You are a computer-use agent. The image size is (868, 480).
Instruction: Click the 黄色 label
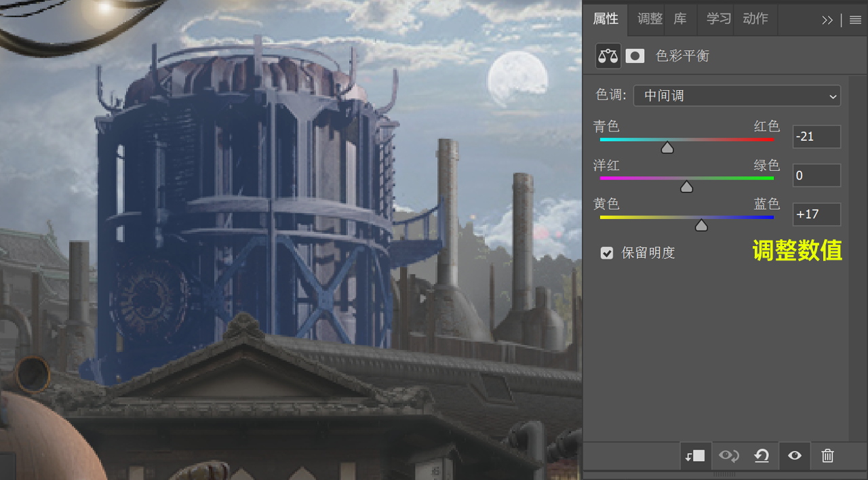pos(606,204)
